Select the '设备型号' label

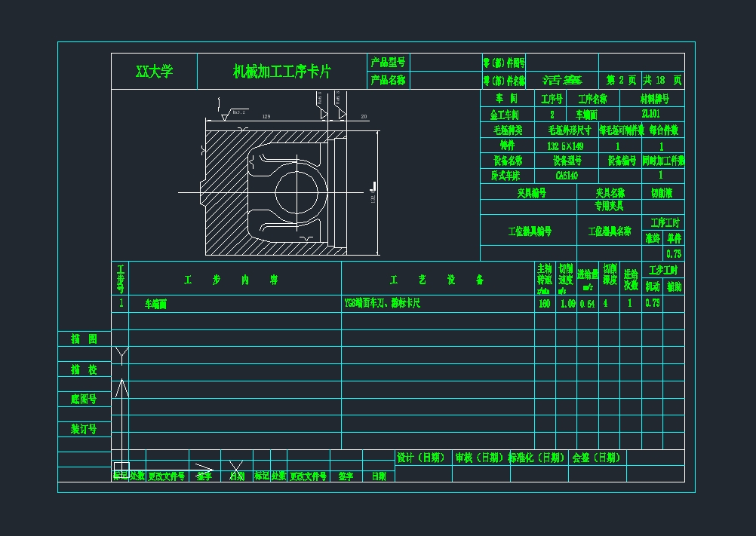tap(567, 161)
